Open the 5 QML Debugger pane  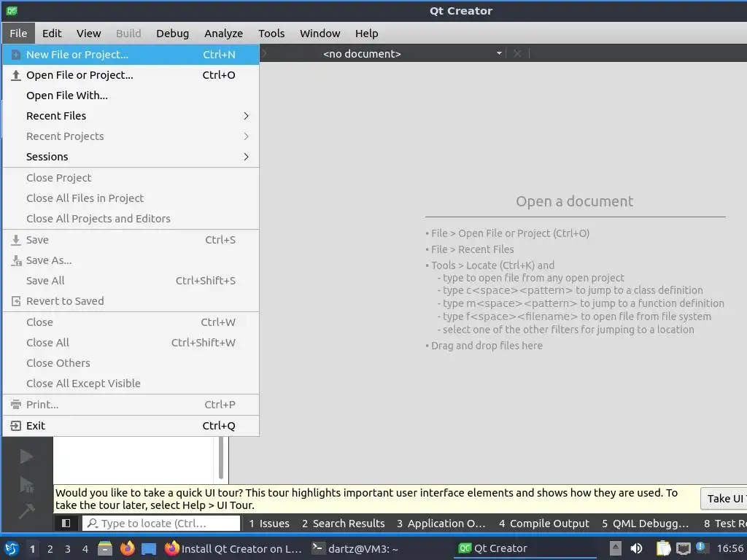[x=645, y=524]
